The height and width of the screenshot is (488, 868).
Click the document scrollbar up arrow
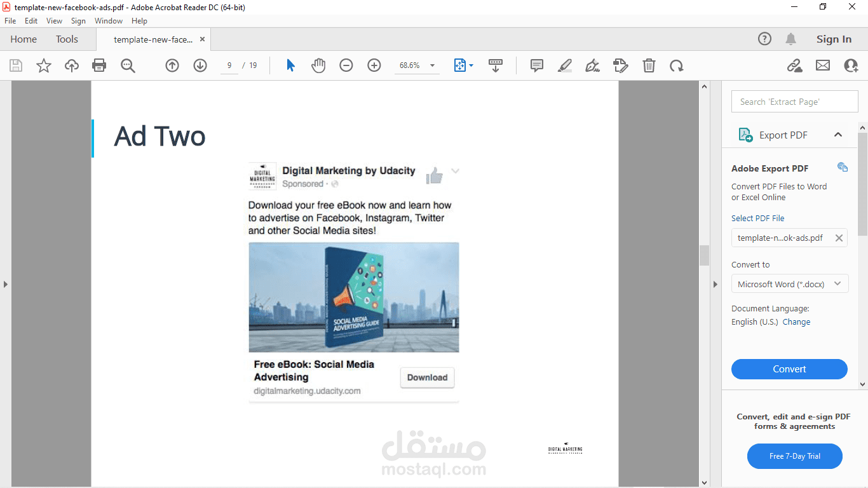(x=704, y=86)
